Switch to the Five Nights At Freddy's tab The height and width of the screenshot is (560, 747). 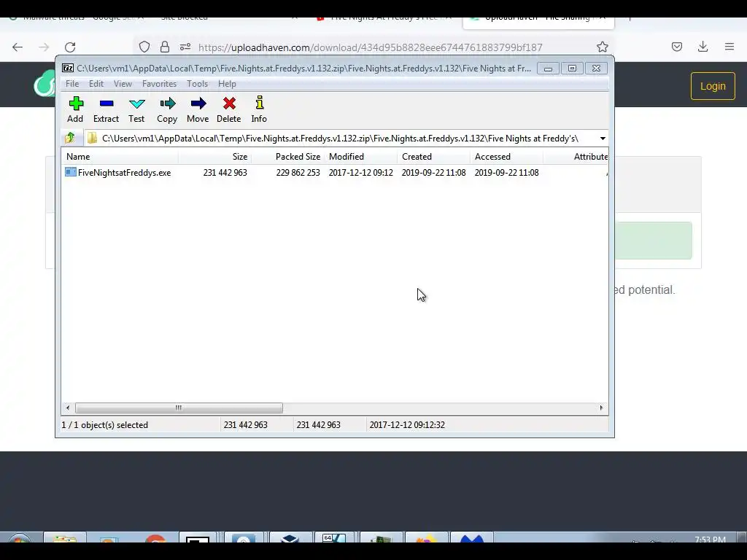point(384,19)
